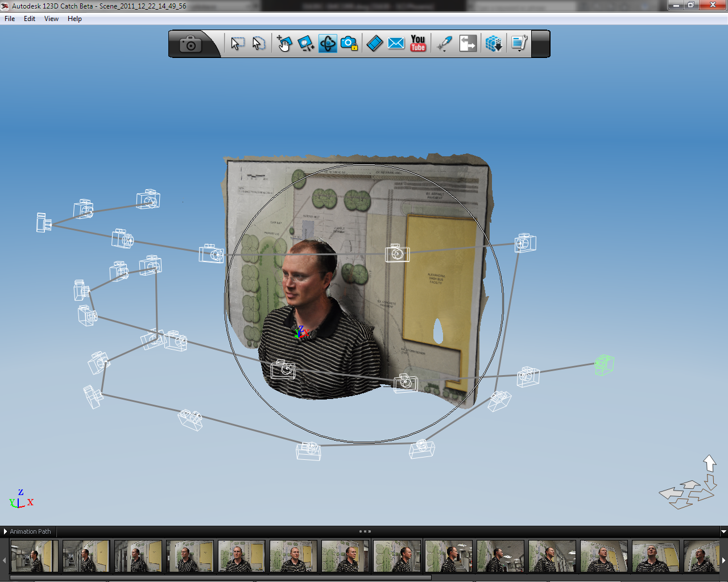Activate the Zoom magnifier tool

click(x=306, y=44)
